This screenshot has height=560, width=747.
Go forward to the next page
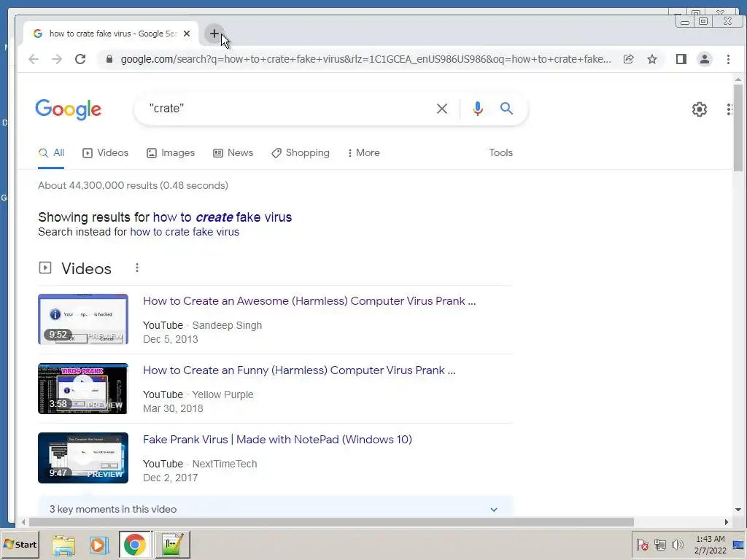(57, 59)
